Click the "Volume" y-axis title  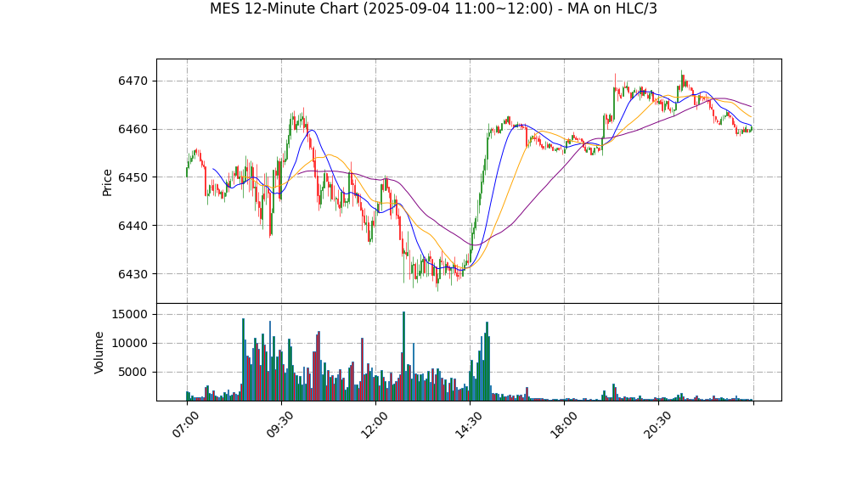[x=99, y=352]
